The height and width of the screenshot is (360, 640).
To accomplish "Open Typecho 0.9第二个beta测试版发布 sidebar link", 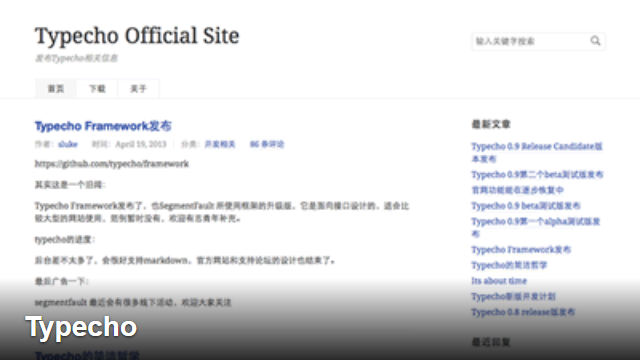I will pos(537,174).
